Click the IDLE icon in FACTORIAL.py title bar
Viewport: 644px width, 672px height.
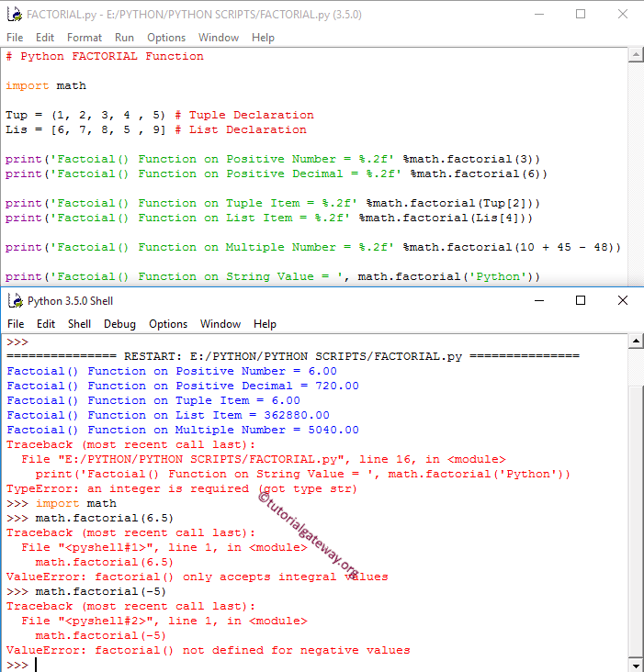coord(15,14)
